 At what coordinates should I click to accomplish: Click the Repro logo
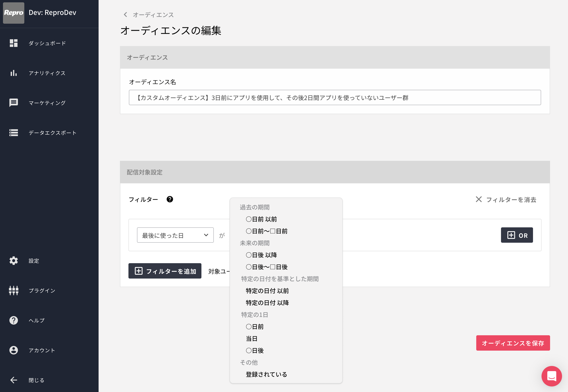tap(13, 13)
